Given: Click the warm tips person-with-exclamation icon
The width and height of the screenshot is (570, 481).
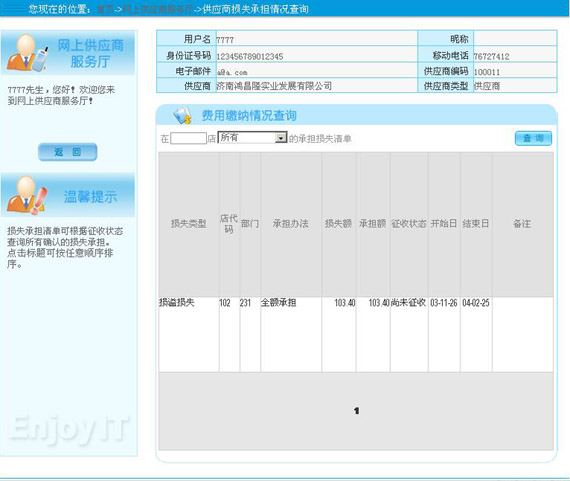Looking at the screenshot, I should pyautogui.click(x=28, y=195).
